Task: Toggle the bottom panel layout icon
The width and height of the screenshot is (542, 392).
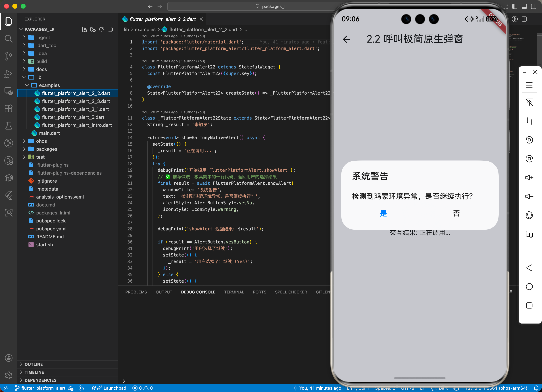Action: tap(524, 6)
